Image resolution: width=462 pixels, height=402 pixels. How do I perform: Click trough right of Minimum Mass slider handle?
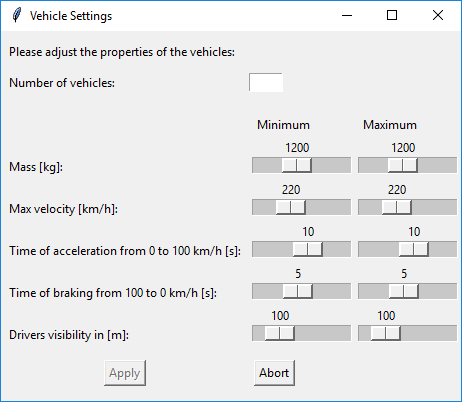pyautogui.click(x=331, y=165)
